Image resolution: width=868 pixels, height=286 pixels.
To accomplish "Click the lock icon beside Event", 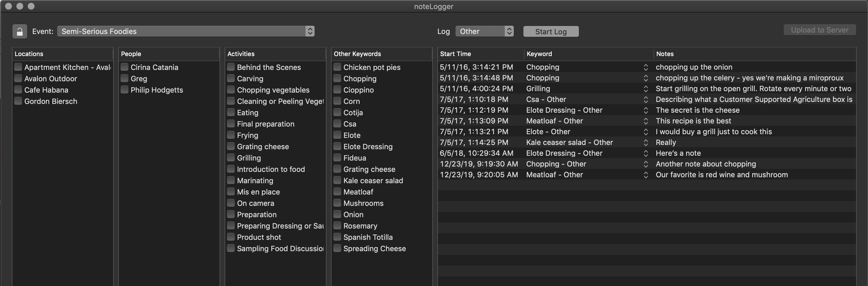I will click(x=20, y=31).
